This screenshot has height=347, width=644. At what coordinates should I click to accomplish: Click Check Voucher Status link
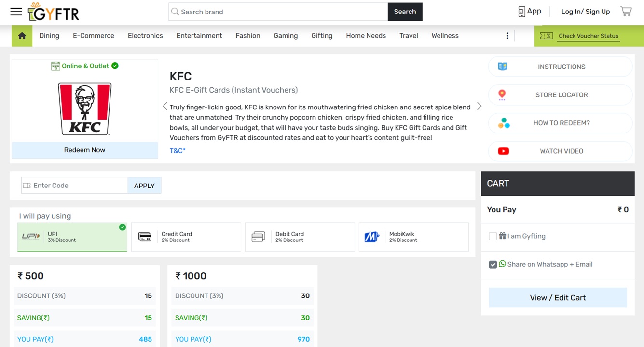tap(589, 36)
